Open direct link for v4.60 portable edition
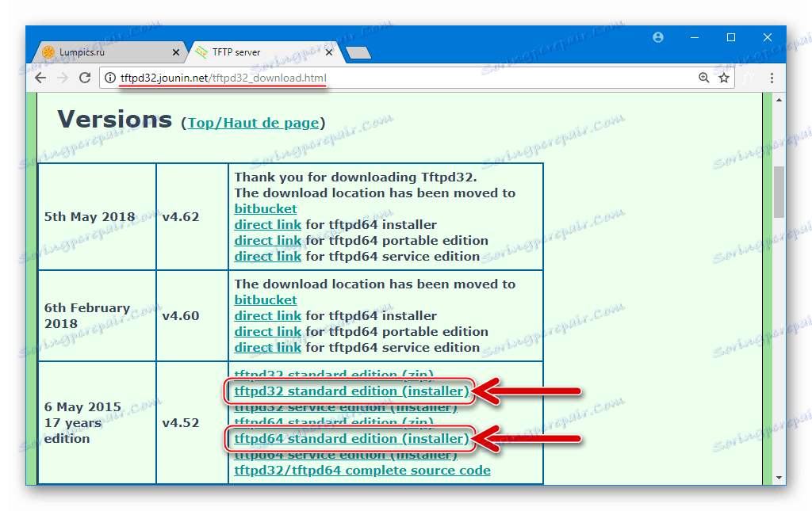Viewport: 812px width, 511px height. [268, 332]
